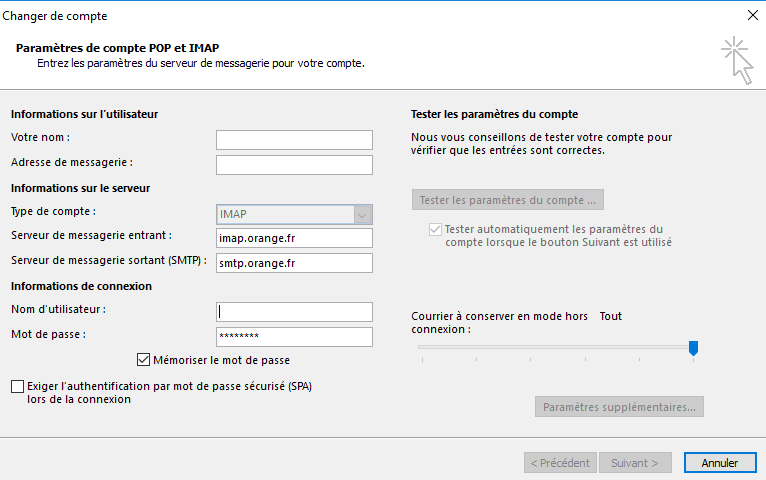Close the Changer de compte dialog
The width and height of the screenshot is (766, 480).
[752, 16]
